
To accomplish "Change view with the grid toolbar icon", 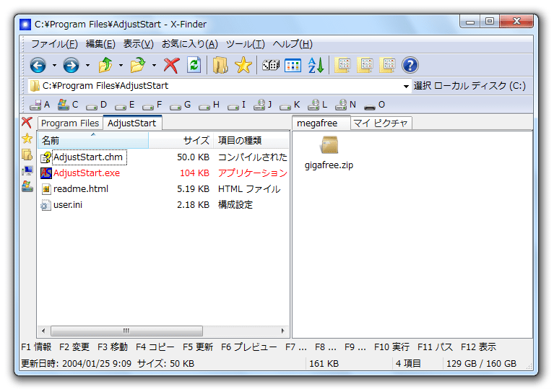I will 293,65.
